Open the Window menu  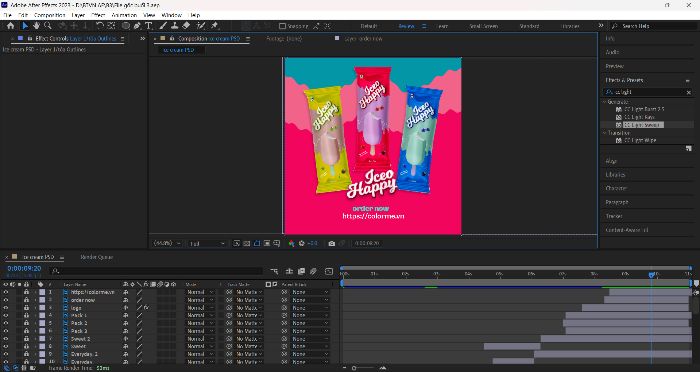pos(171,15)
